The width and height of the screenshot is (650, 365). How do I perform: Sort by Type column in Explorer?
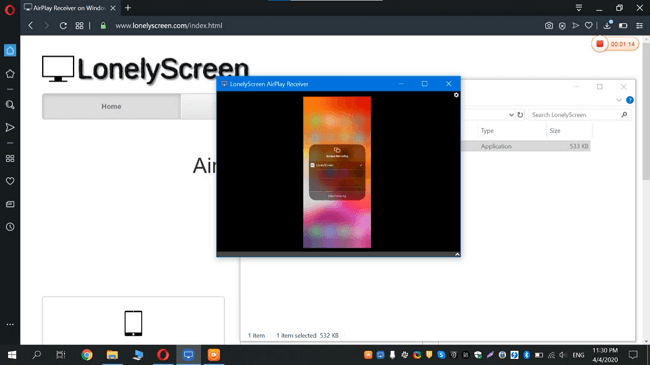(487, 131)
